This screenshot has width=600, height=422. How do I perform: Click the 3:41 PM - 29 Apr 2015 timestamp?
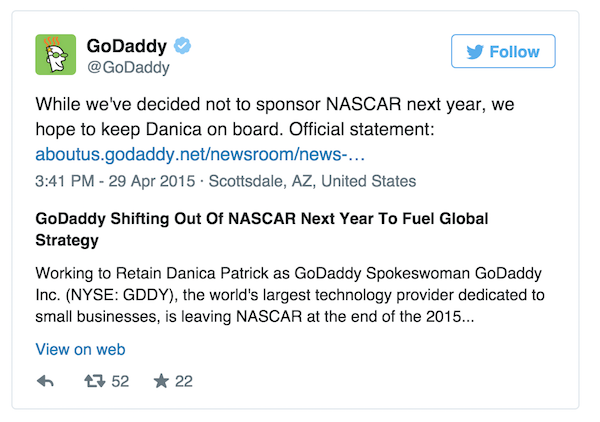coord(115,181)
